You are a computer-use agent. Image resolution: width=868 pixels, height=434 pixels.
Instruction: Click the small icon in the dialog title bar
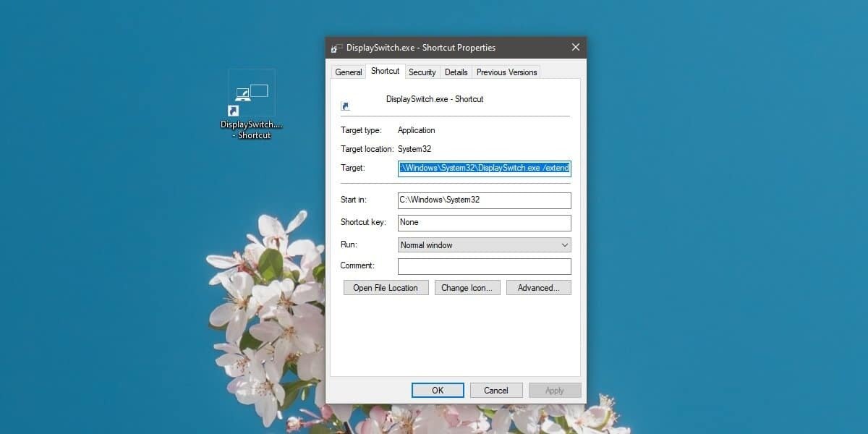coord(336,48)
